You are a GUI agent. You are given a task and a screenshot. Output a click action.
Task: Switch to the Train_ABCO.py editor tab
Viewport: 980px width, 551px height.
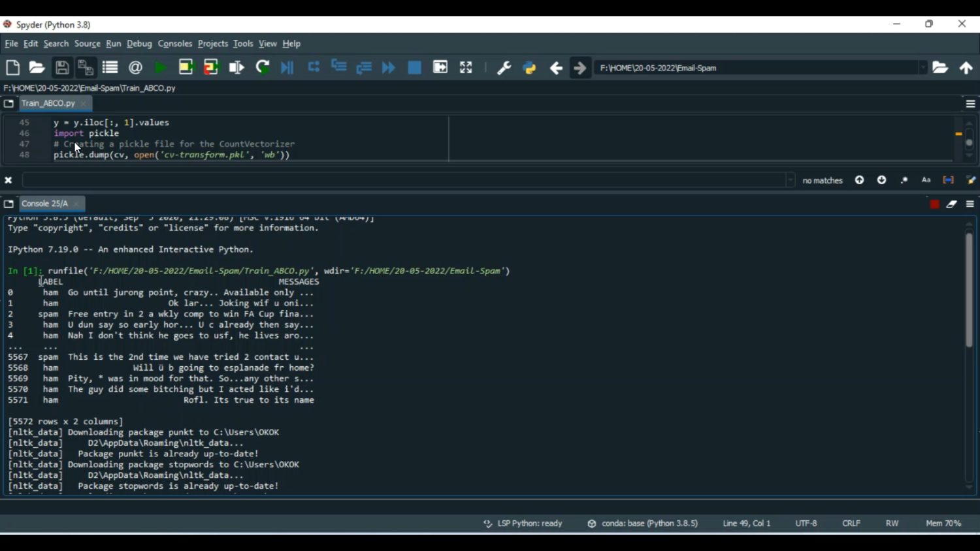point(48,104)
